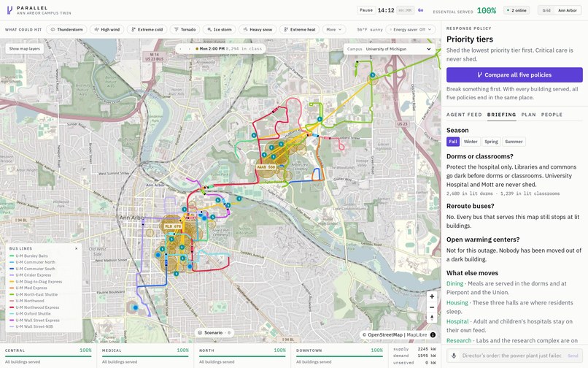Screen dimensions: 588x368
Task: Switch view to Ann Arbor
Action: tap(568, 10)
